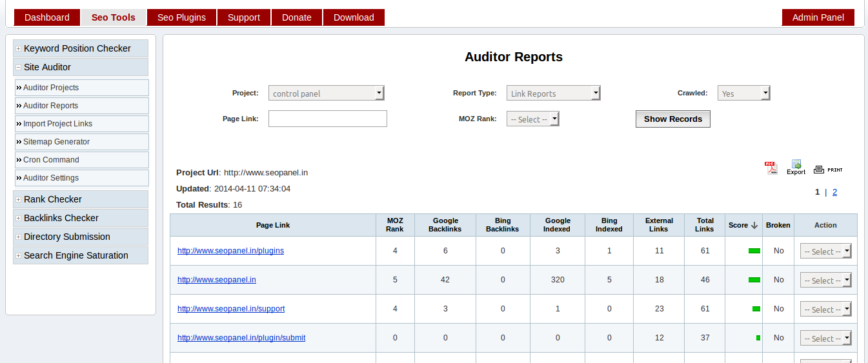The height and width of the screenshot is (363, 868).
Task: Click the Page Link column header
Action: 273,225
